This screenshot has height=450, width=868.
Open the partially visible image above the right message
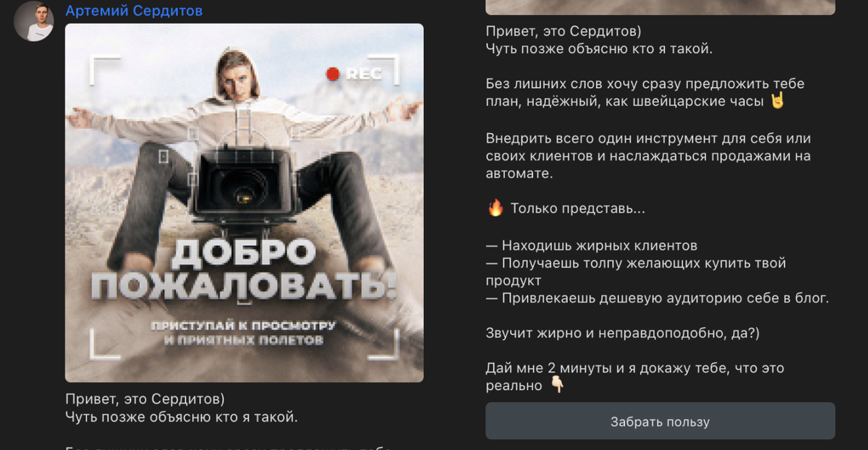tap(660, 7)
